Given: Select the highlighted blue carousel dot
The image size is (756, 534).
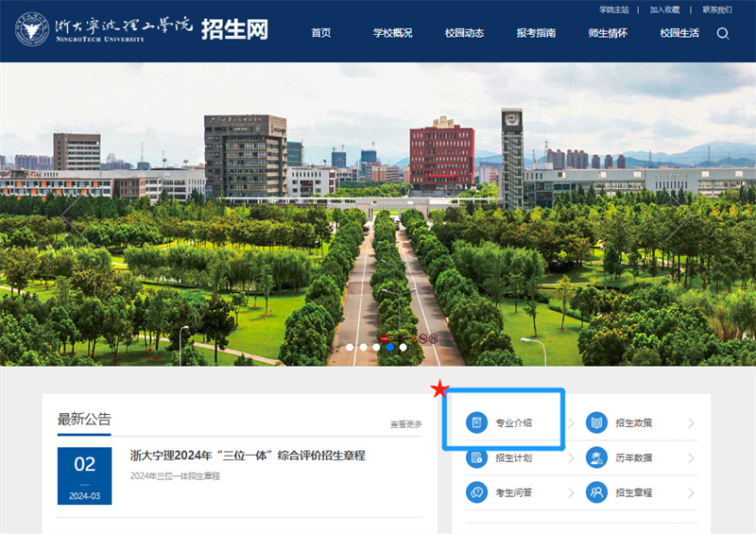Looking at the screenshot, I should pyautogui.click(x=389, y=347).
